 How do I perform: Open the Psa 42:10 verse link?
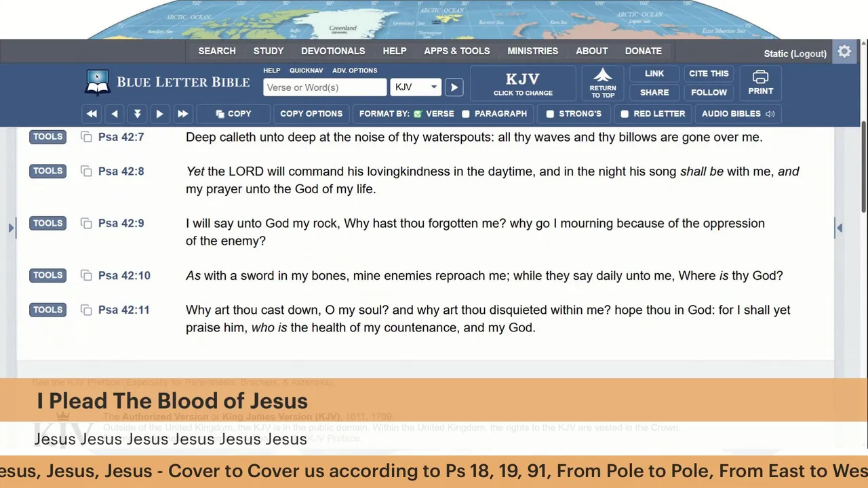coord(124,275)
